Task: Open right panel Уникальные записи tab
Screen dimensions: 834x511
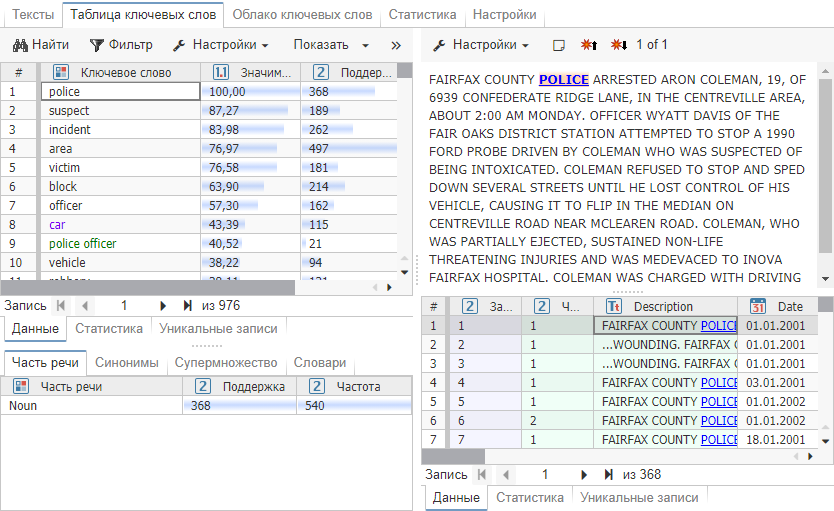Action: pyautogui.click(x=639, y=498)
